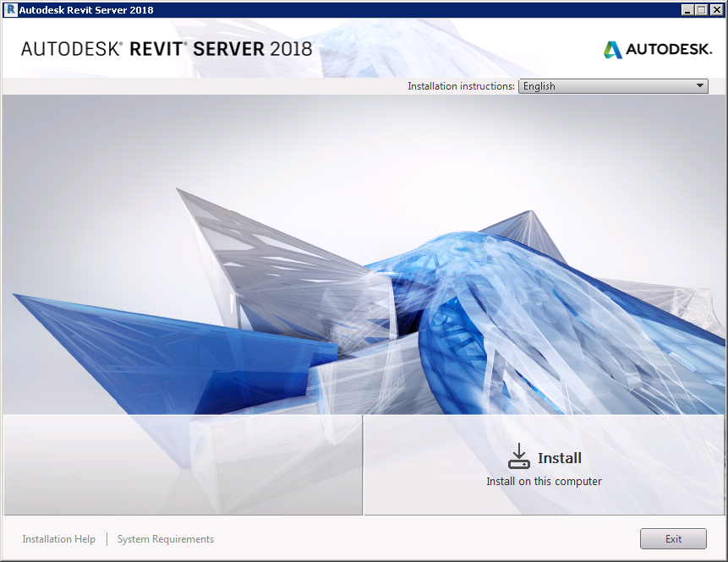Open the Installation Help link
Viewport: 728px width, 562px height.
[x=59, y=539]
